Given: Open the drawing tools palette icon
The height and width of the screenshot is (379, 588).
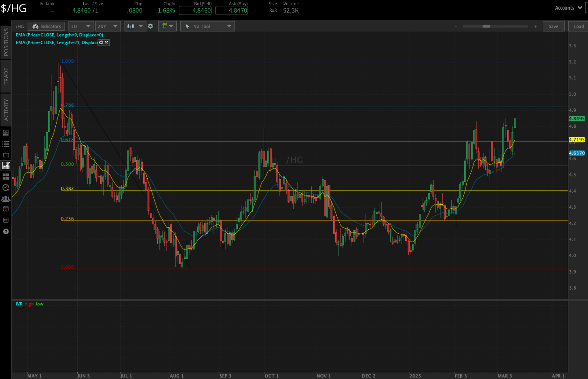Looking at the screenshot, I should point(165,26).
